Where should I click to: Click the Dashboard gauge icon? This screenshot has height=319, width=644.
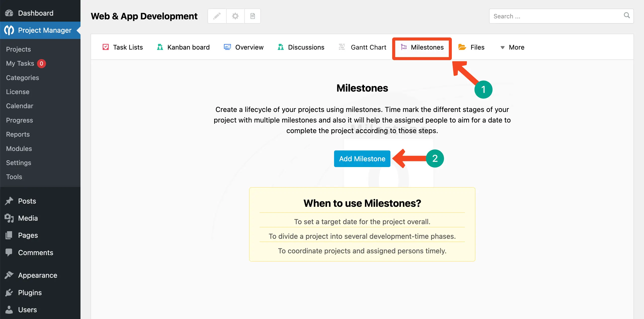click(9, 13)
